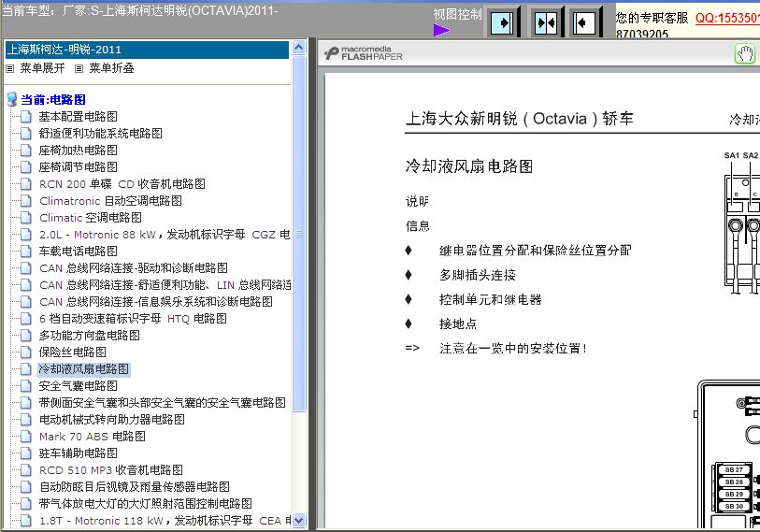Click the purple arrow under 视图控制

(441, 31)
